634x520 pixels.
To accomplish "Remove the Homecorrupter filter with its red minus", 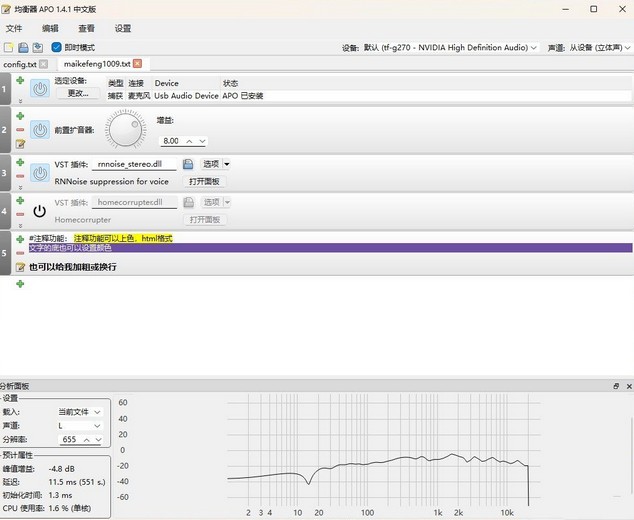I will pos(20,214).
